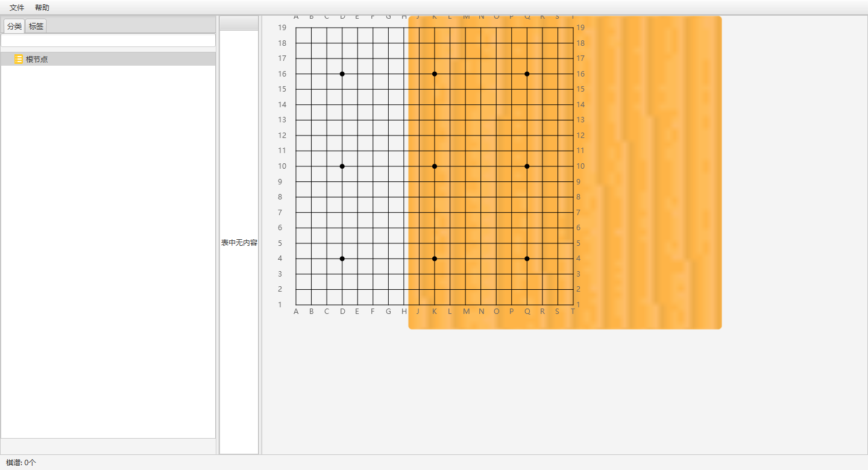Viewport: 868px width, 470px height.
Task: Click the 表中无内容 placeholder text
Action: click(x=239, y=243)
